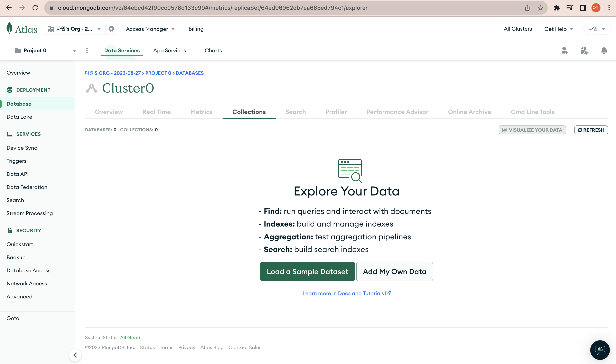Share this page from the address bar
Image resolution: width=616 pixels, height=364 pixels.
coord(527,8)
